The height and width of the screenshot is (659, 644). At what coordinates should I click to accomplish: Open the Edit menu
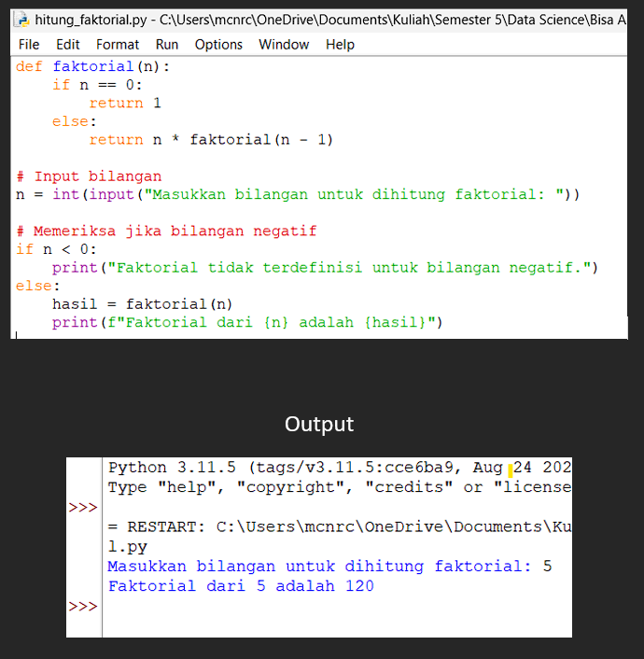[67, 44]
